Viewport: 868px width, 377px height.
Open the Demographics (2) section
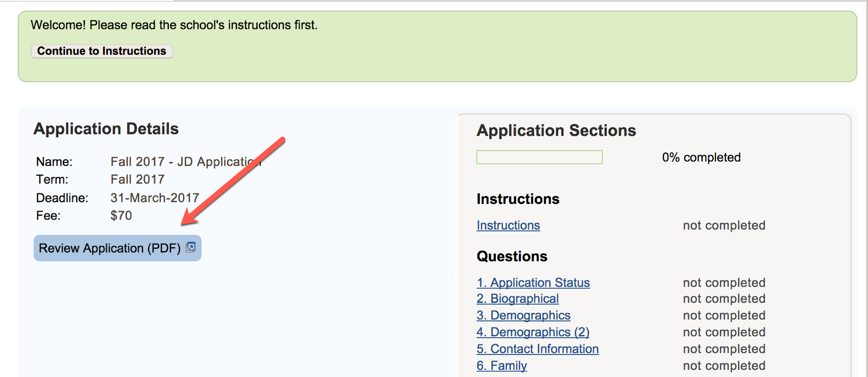click(x=532, y=332)
